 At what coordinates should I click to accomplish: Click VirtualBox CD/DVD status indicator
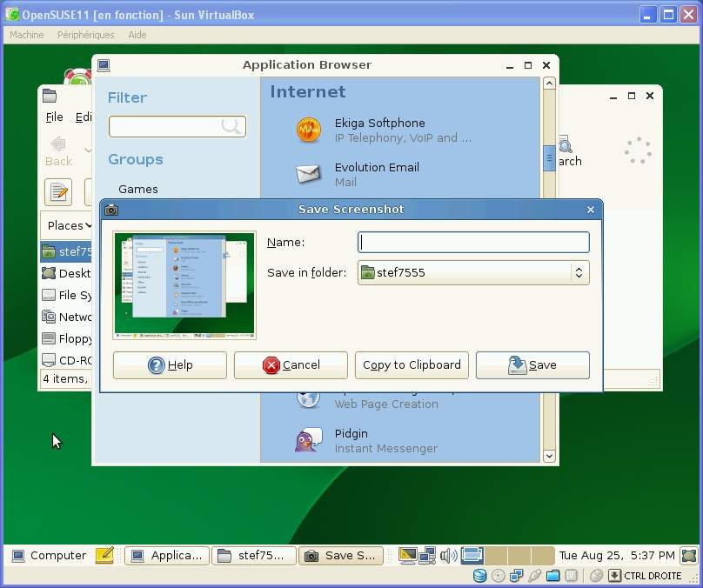pyautogui.click(x=499, y=576)
